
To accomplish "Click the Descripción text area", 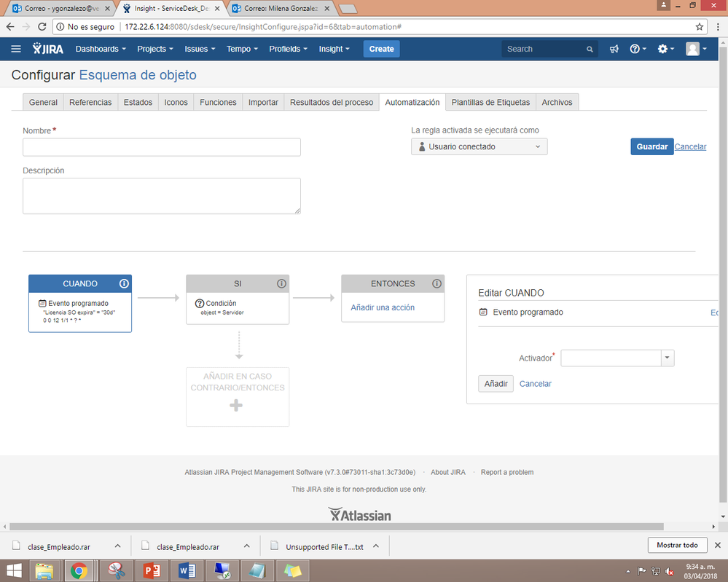I will (162, 196).
